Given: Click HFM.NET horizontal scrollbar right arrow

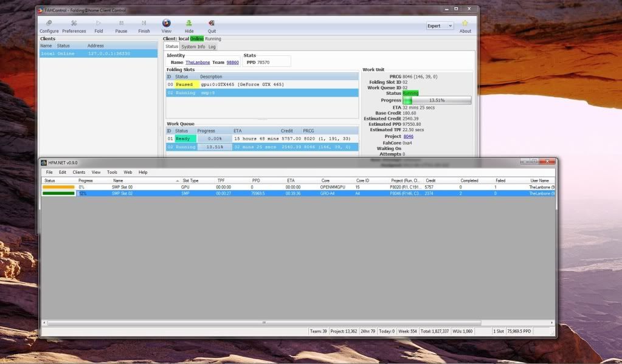Looking at the screenshot, I should [552, 323].
